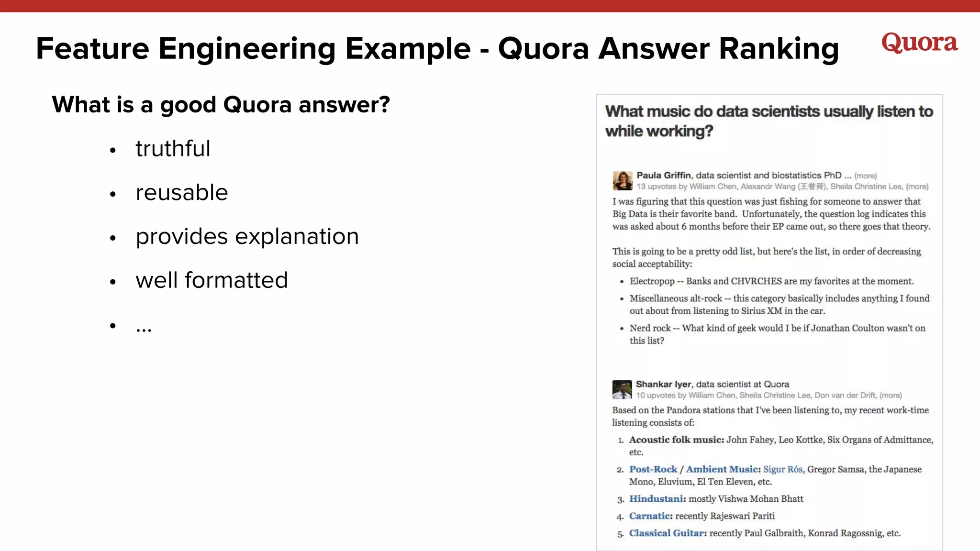The height and width of the screenshot is (551, 980).
Task: Expand the 13 upvotes voter list (more)
Action: pyautogui.click(x=917, y=187)
